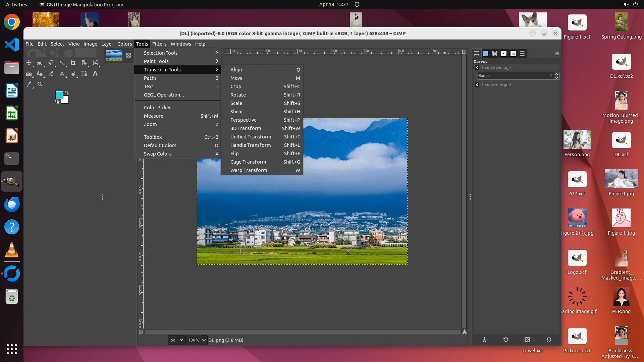Click the Cage Transform menu entry

coord(248,162)
